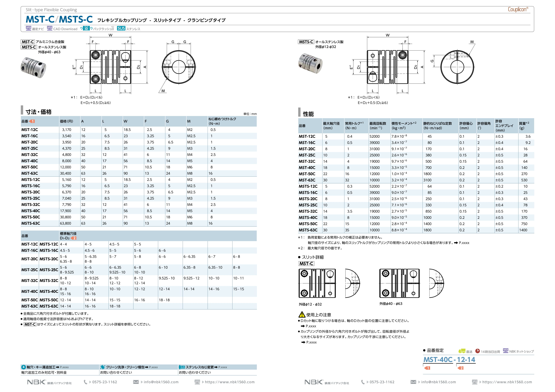Click the orange tag 1 beside 品番 header
The height and width of the screenshot is (392, 555).
click(x=32, y=121)
